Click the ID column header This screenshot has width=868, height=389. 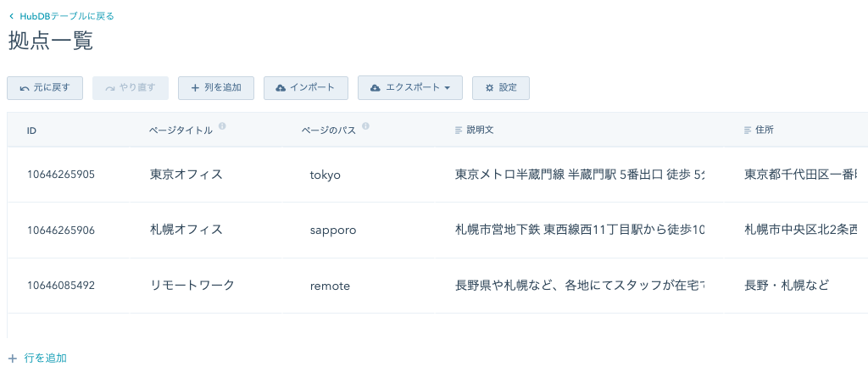click(x=31, y=131)
